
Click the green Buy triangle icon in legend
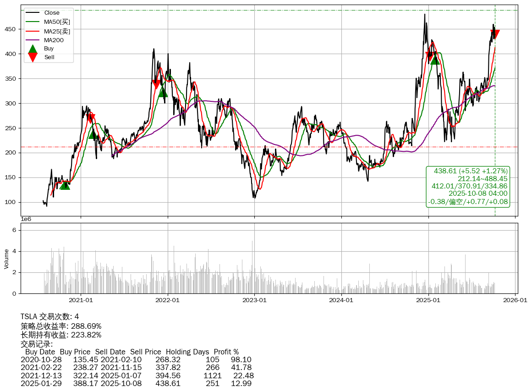33,49
